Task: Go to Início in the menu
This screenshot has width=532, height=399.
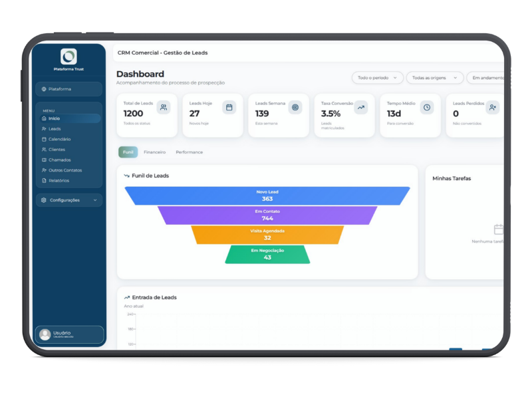Action: (x=70, y=118)
